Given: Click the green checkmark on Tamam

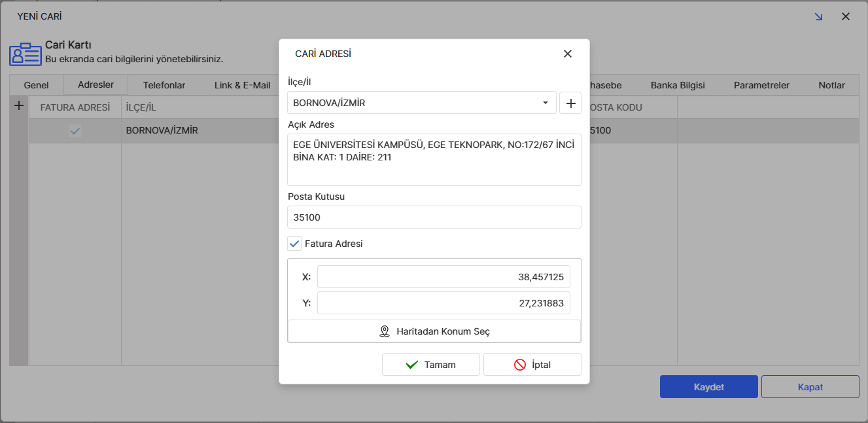Looking at the screenshot, I should [x=412, y=365].
